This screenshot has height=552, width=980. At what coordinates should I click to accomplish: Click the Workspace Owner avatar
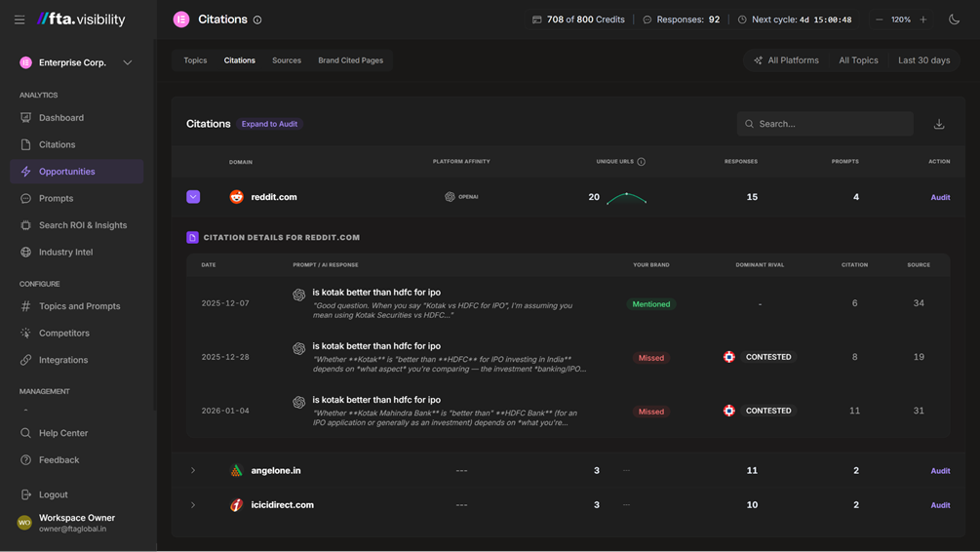click(x=24, y=523)
